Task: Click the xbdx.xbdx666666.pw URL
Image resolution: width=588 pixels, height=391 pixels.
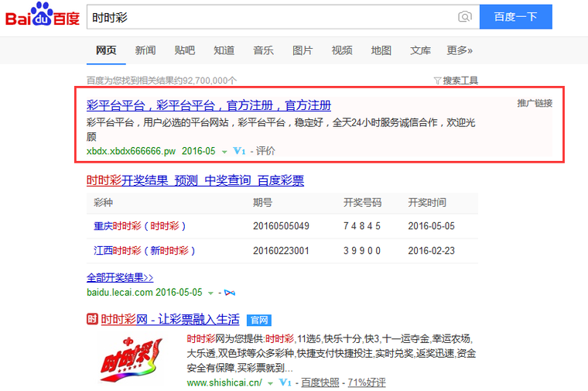Action: coord(131,151)
